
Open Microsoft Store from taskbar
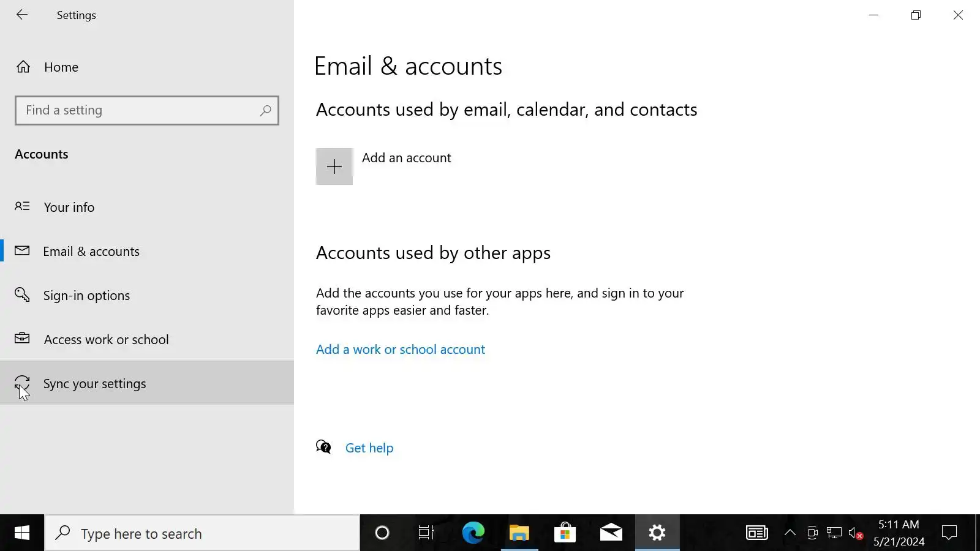565,533
